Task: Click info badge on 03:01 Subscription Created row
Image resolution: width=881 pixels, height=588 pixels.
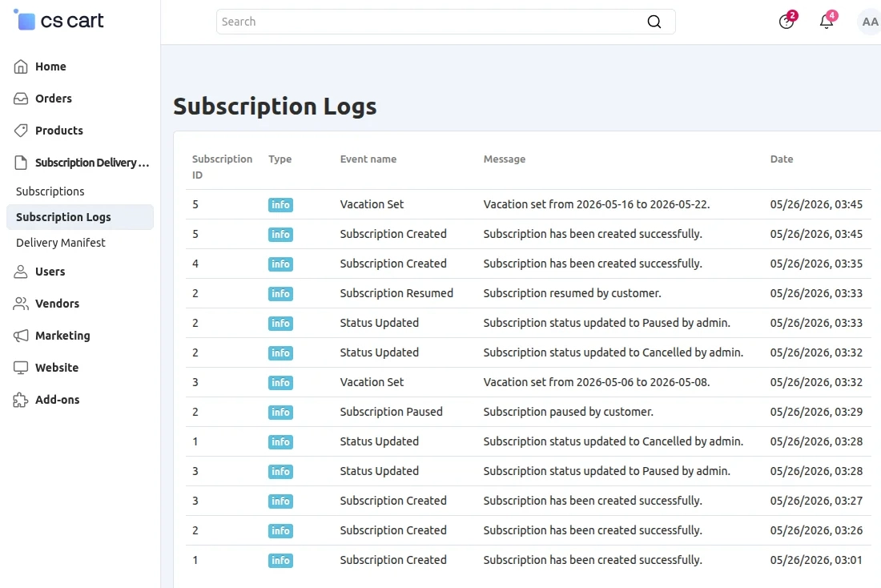Action: click(x=280, y=561)
